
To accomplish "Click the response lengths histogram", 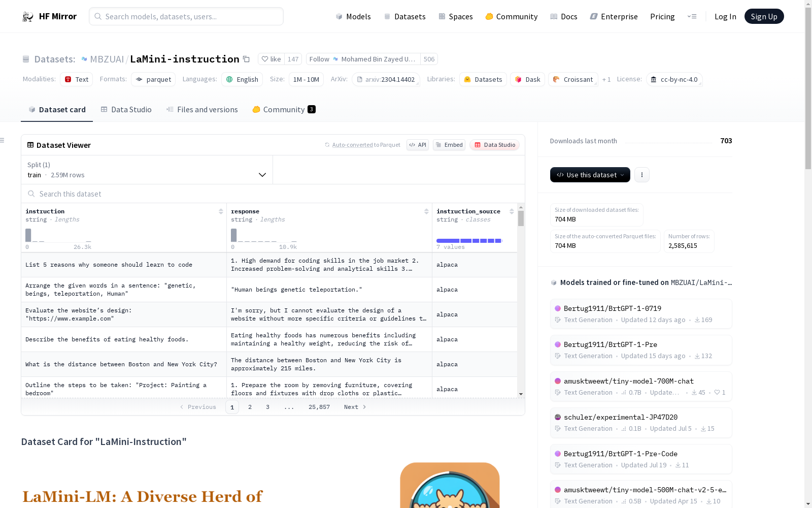I will tap(264, 235).
